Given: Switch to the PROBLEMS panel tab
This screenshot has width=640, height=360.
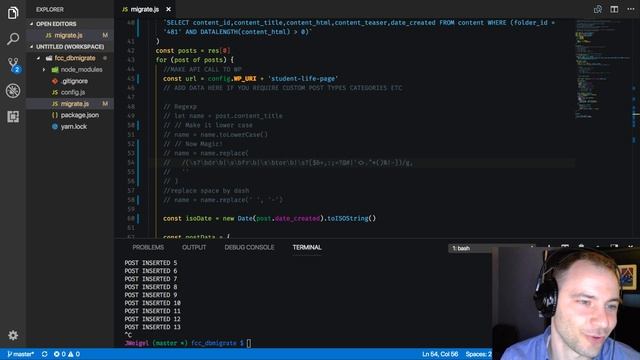Looking at the screenshot, I should pyautogui.click(x=148, y=247).
